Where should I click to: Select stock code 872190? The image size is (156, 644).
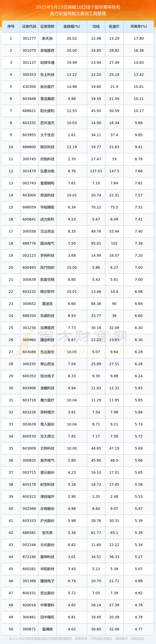tap(29, 557)
